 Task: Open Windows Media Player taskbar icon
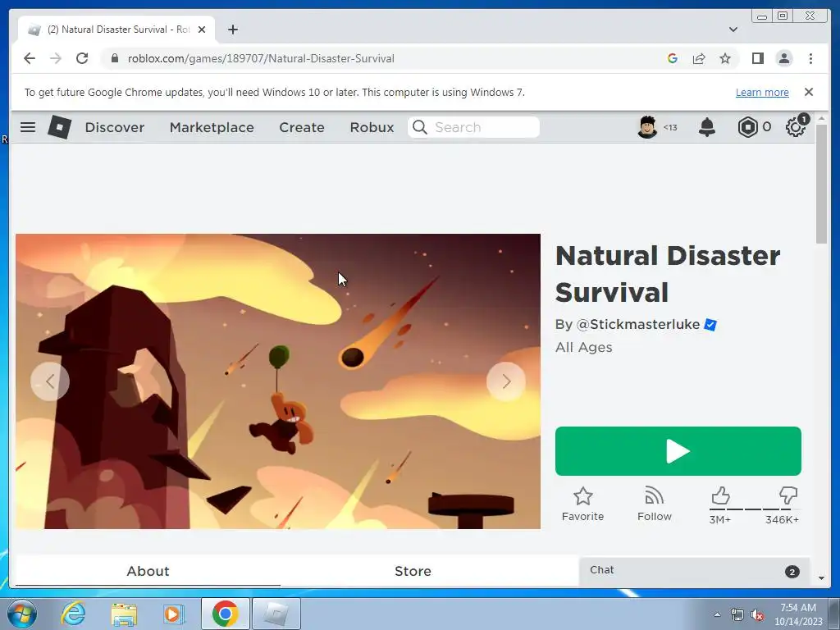coord(174,614)
